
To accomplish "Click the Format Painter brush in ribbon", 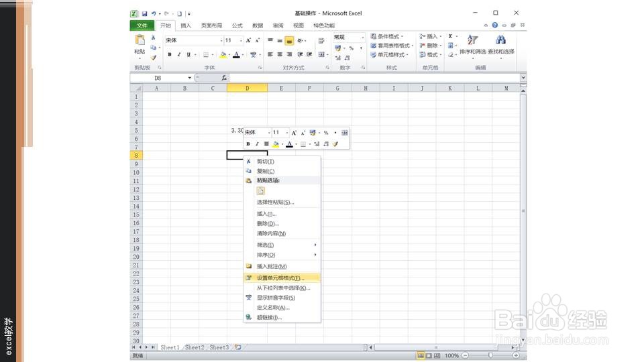I will tap(153, 58).
